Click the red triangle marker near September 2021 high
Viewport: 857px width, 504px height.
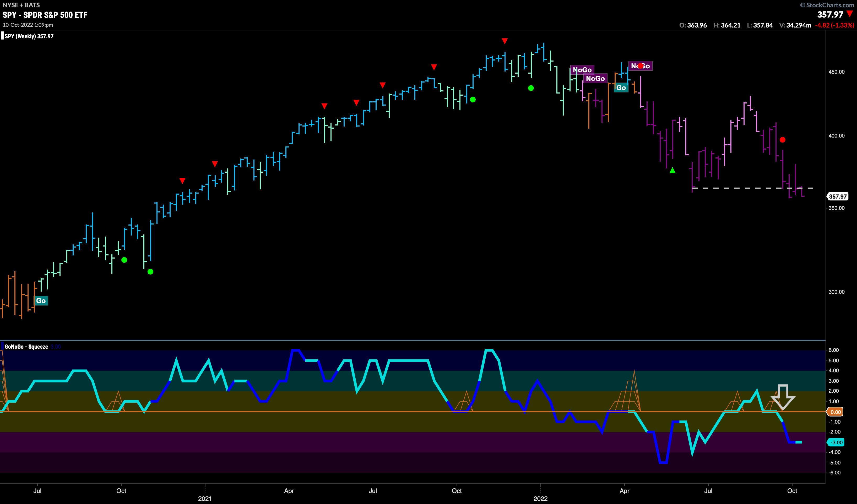click(434, 67)
